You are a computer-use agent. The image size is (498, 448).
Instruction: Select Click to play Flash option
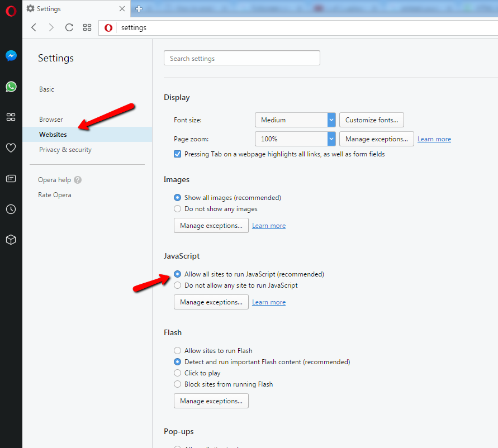coord(178,373)
